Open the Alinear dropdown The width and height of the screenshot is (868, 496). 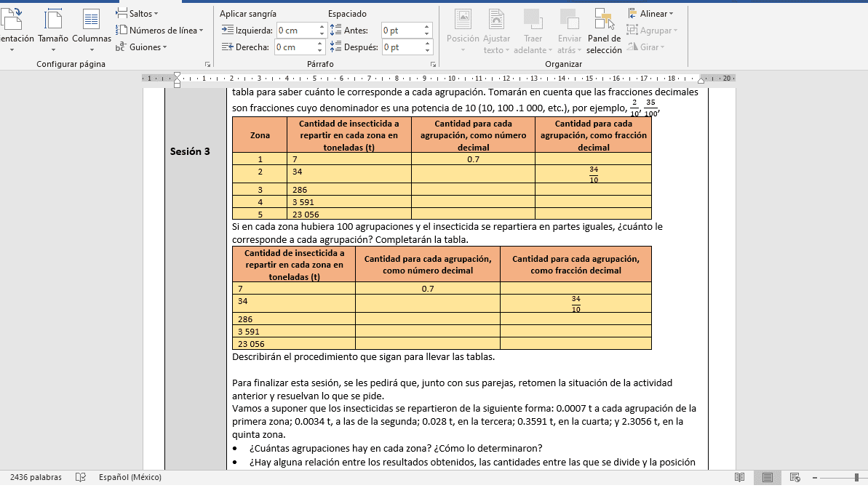[650, 13]
